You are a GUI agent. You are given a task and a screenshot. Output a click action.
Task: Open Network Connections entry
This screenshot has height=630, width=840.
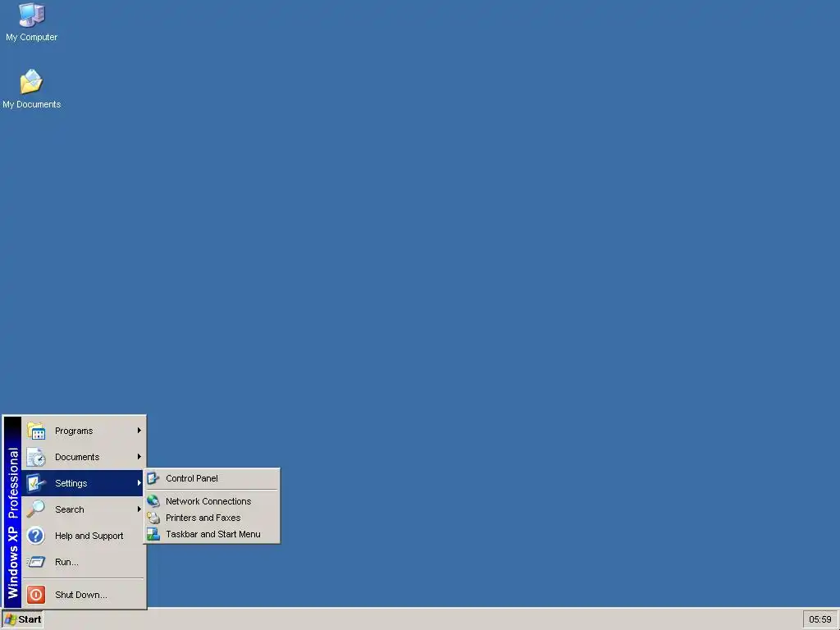pyautogui.click(x=212, y=501)
